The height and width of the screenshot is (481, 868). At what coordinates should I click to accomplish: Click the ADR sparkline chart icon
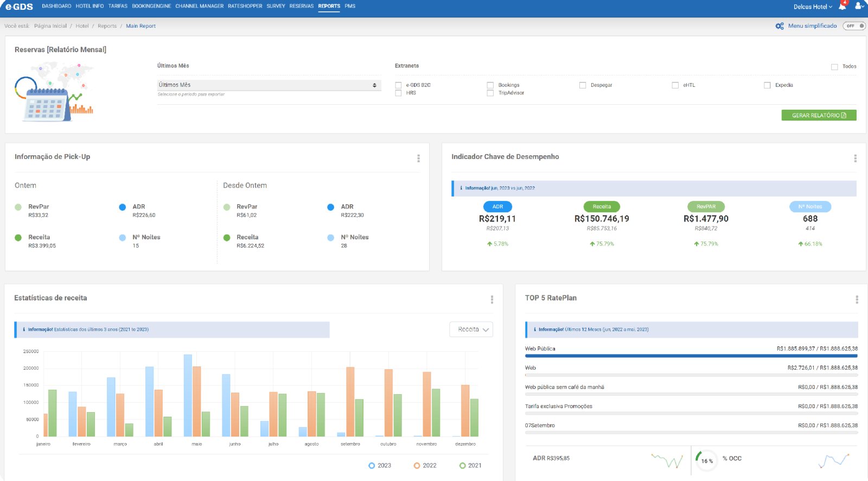pyautogui.click(x=667, y=460)
